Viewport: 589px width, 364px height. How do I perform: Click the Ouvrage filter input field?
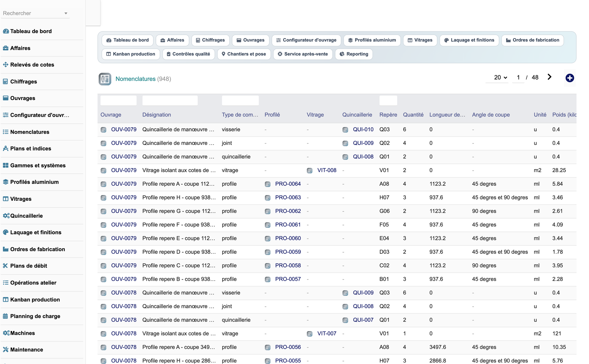click(x=118, y=100)
